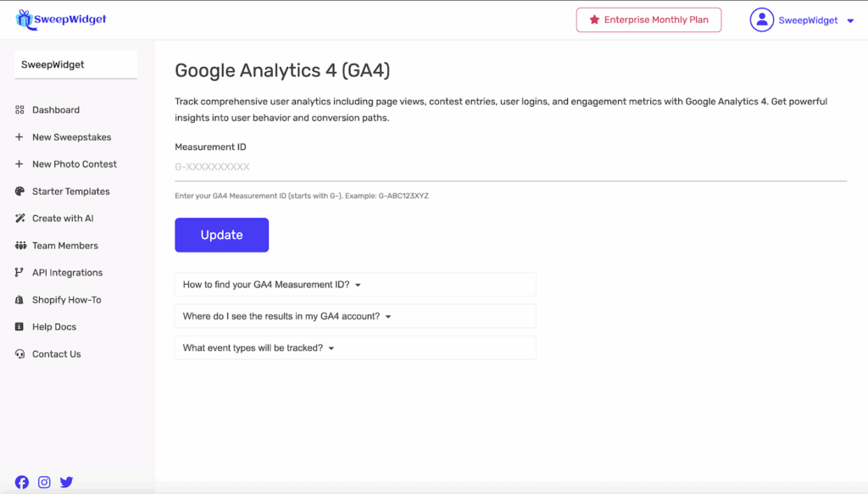The image size is (868, 494).
Task: Open the Facebook icon in sidebar footer
Action: (22, 482)
